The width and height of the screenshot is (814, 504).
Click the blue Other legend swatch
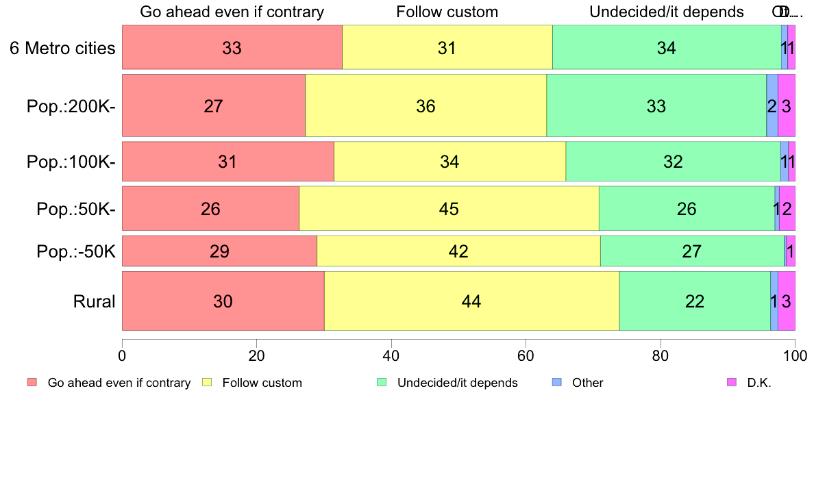pyautogui.click(x=556, y=382)
